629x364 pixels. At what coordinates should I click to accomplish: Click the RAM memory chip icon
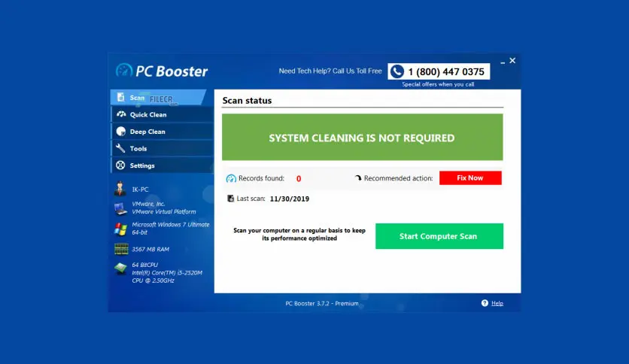[121, 249]
